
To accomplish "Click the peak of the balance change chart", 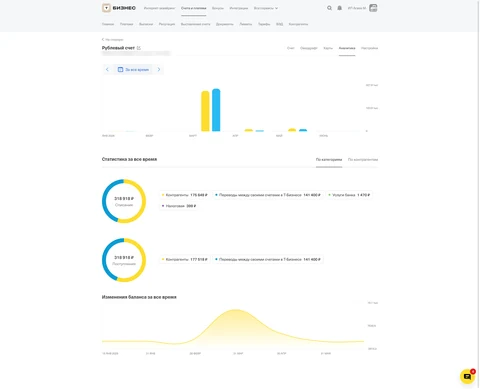I will 236,310.
